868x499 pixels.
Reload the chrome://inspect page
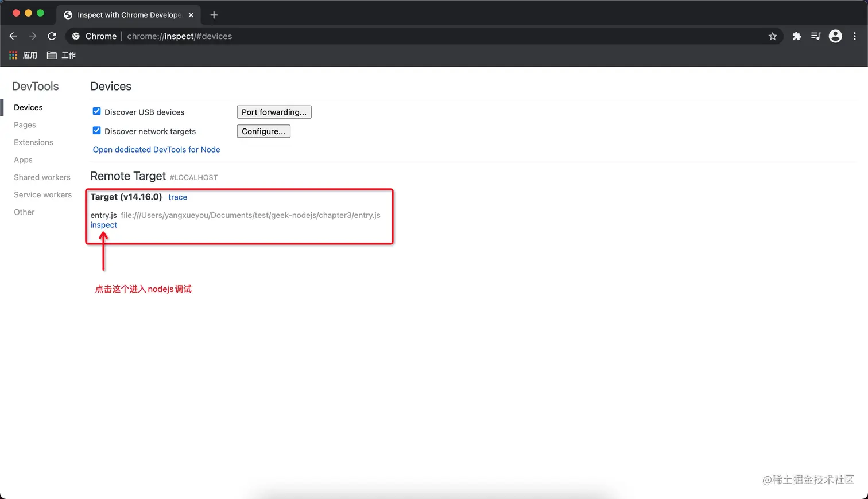52,36
